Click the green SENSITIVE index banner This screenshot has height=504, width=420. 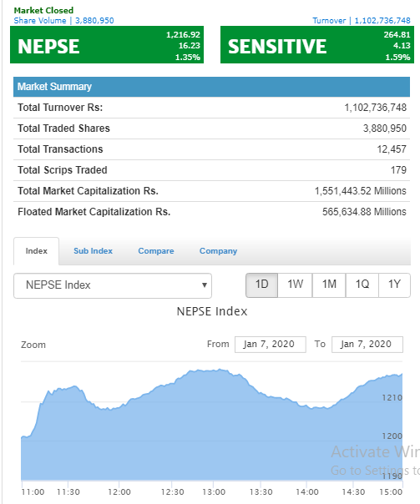[x=317, y=45]
